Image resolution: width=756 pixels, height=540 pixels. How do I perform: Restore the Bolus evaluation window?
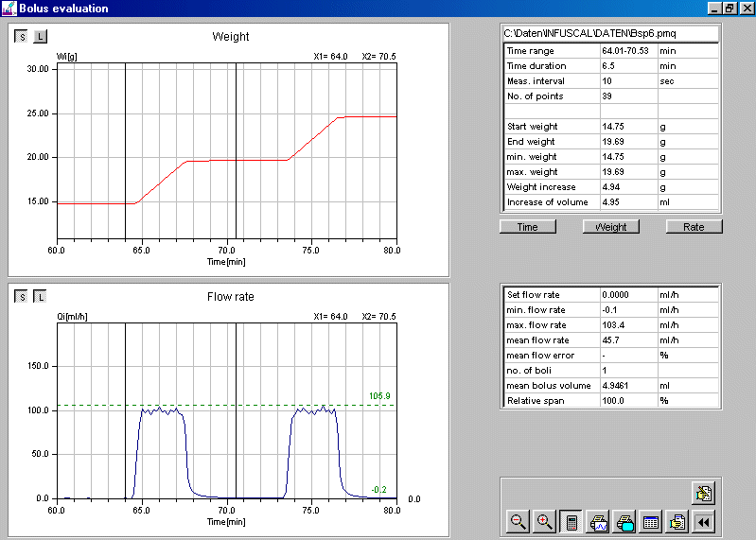point(730,9)
